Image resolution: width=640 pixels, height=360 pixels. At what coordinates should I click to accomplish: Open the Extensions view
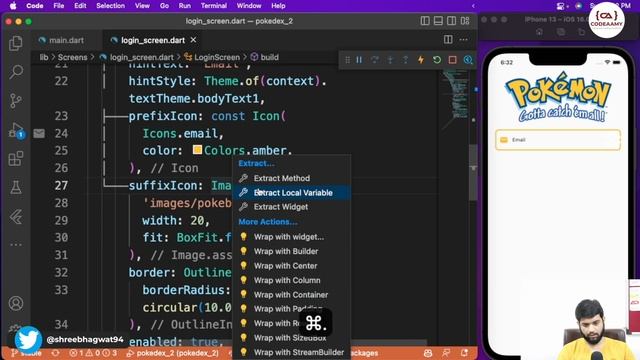pos(16,159)
